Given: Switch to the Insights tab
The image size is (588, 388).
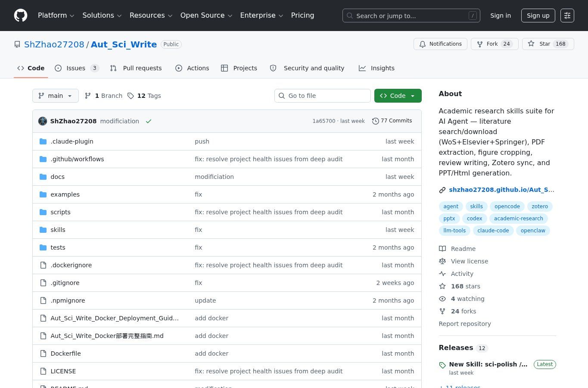Looking at the screenshot, I should point(377,68).
